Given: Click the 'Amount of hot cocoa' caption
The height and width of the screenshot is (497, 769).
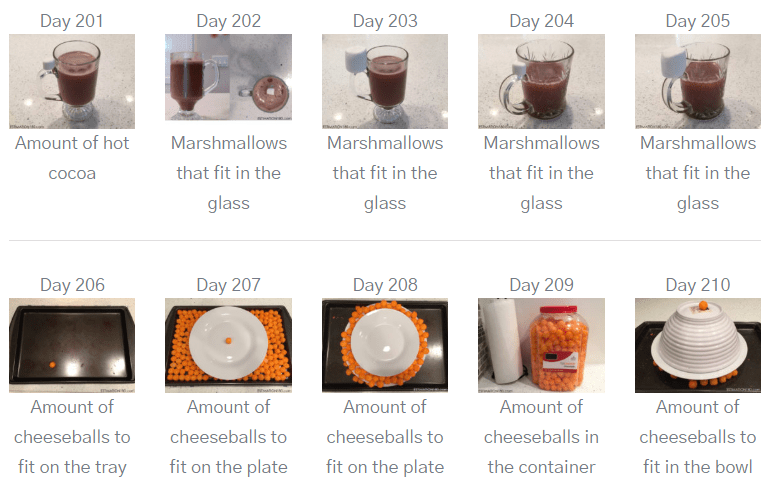Looking at the screenshot, I should 72,158.
